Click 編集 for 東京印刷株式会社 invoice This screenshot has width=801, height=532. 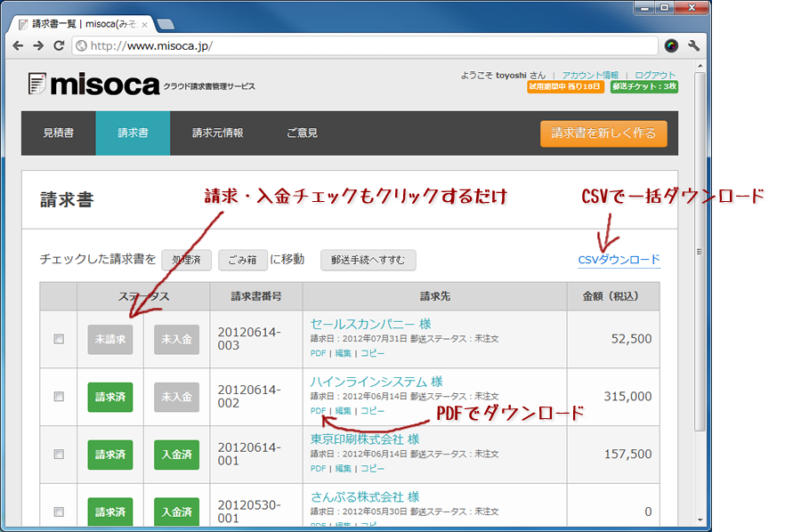[344, 469]
